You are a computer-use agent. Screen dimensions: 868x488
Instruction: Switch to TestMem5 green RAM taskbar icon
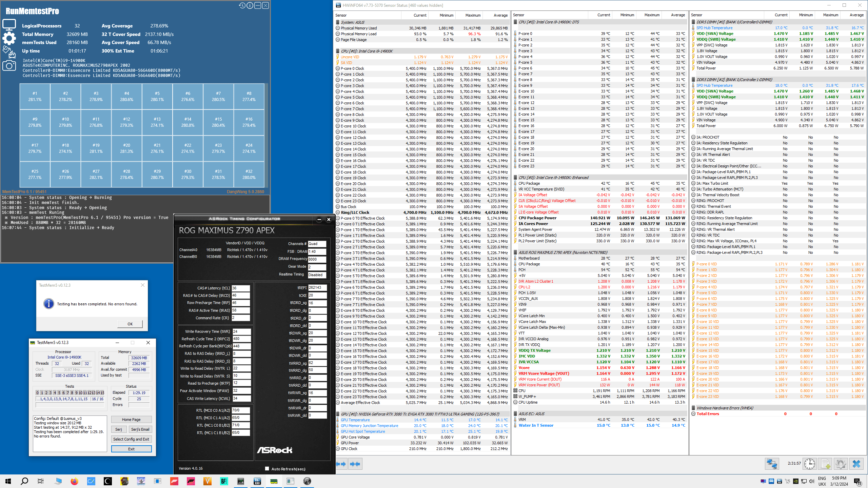[274, 481]
